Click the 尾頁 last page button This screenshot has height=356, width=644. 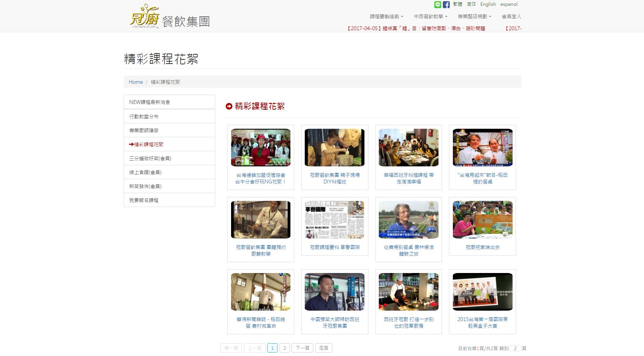(x=323, y=348)
